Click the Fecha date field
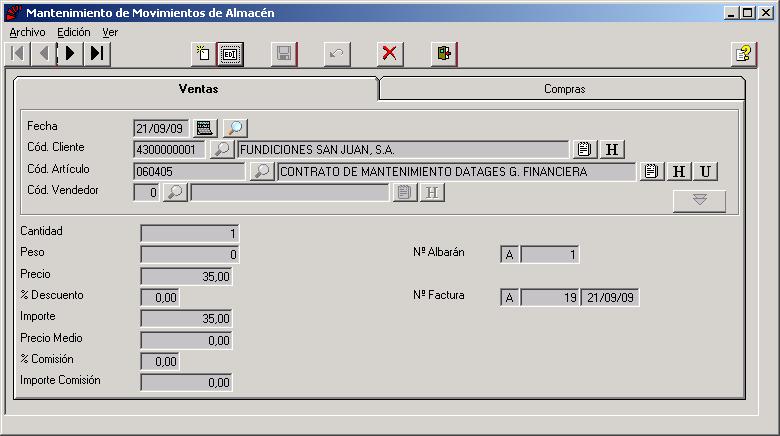Image resolution: width=780 pixels, height=436 pixels. click(x=161, y=128)
